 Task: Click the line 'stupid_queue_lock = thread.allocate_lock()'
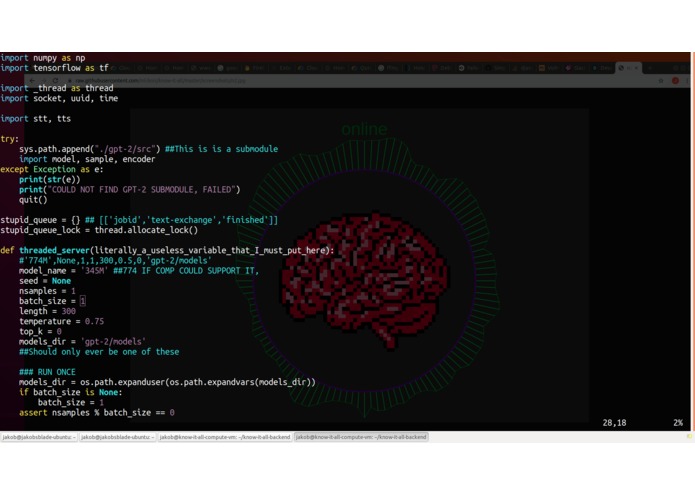click(x=99, y=230)
